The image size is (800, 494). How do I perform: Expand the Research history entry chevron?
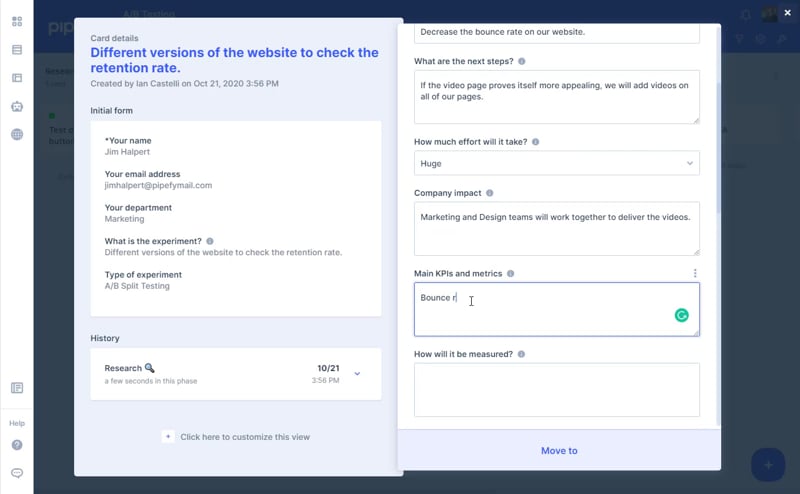[x=357, y=374]
